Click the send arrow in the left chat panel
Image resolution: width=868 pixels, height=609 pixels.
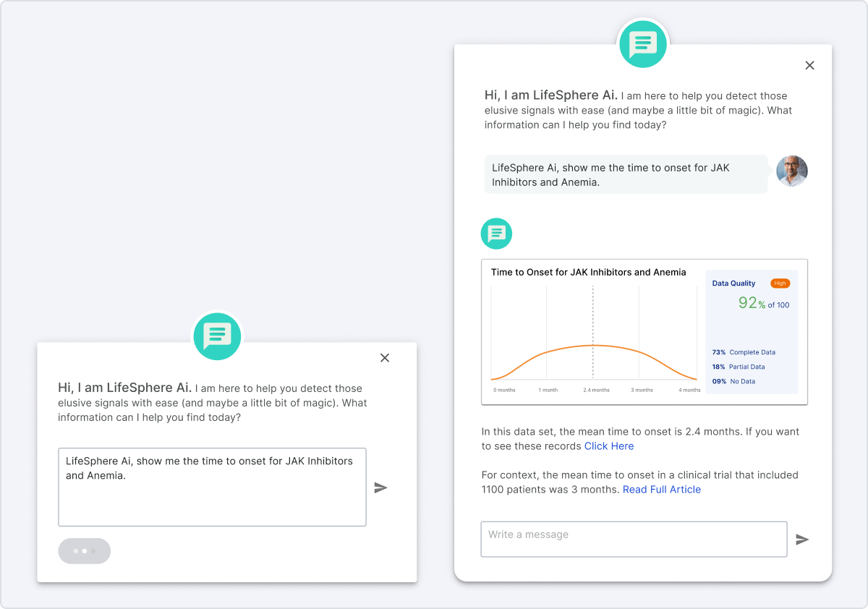380,488
